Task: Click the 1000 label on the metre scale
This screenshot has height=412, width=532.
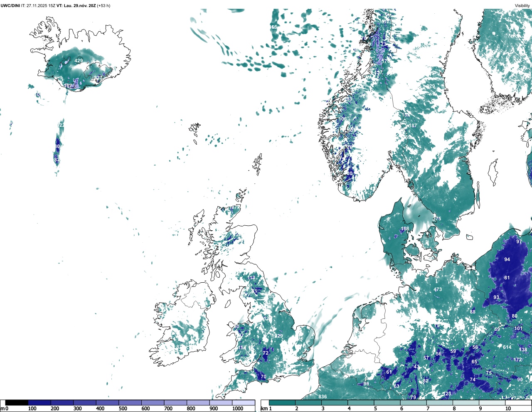Action: pos(238,409)
